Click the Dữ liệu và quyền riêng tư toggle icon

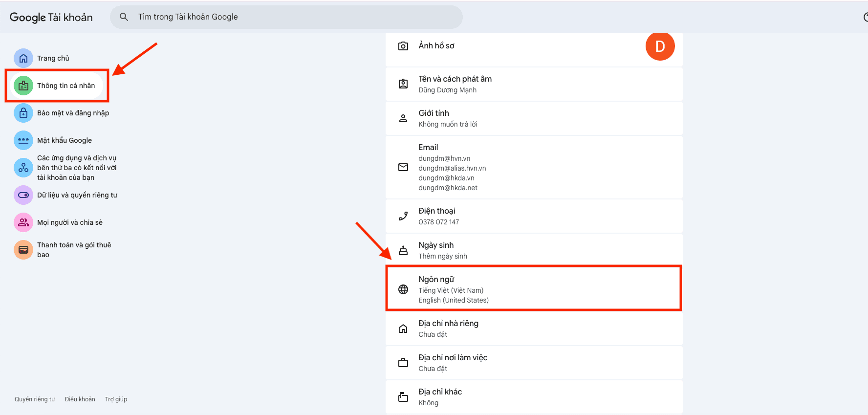[x=23, y=195]
